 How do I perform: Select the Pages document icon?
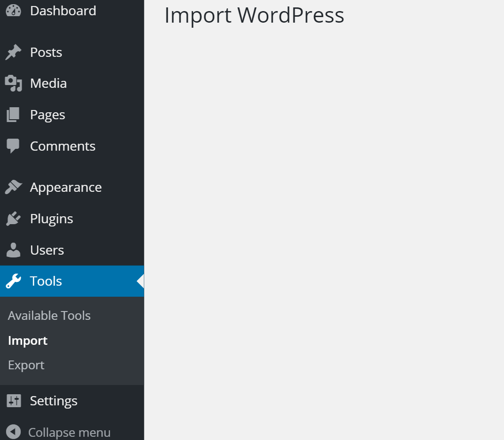click(12, 114)
